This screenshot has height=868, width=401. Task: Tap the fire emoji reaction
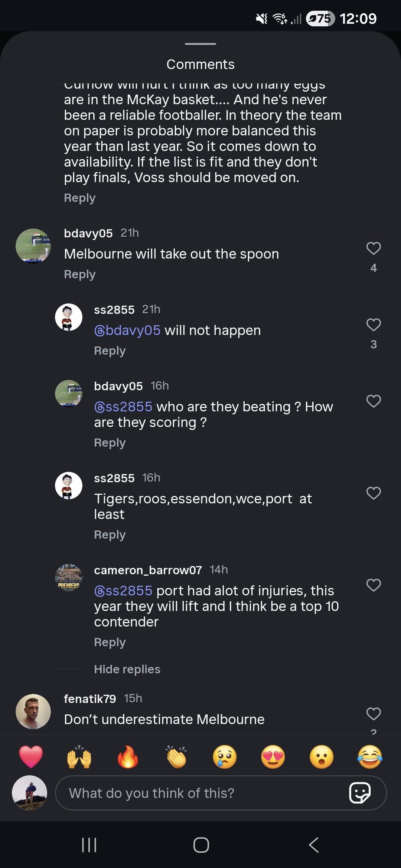point(128,757)
